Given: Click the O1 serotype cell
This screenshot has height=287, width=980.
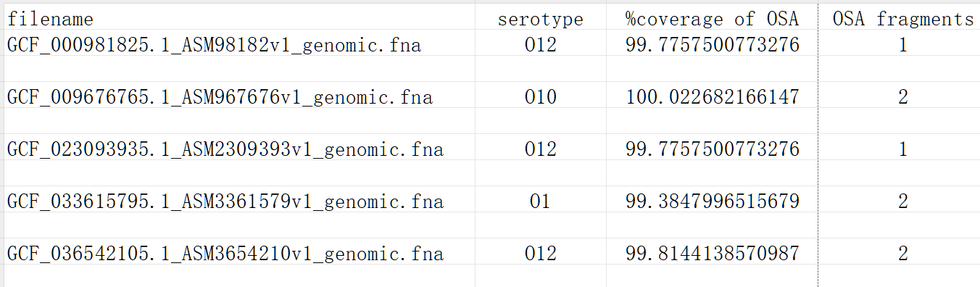Looking at the screenshot, I should point(541,201).
